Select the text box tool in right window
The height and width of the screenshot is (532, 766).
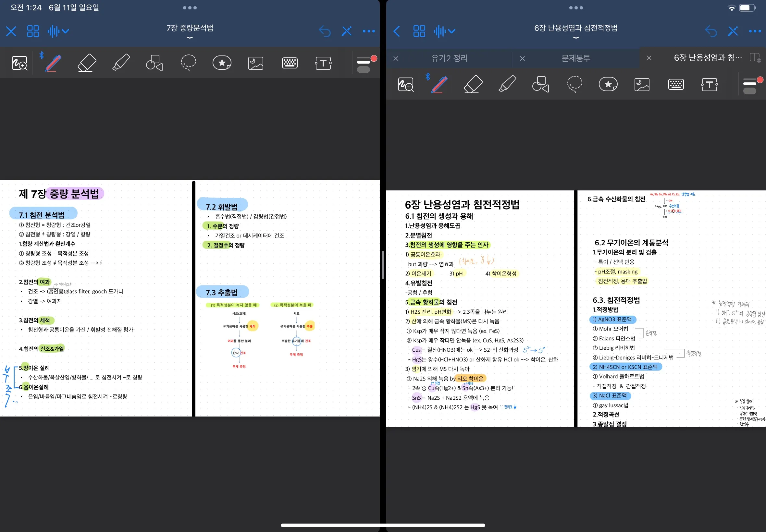point(709,84)
